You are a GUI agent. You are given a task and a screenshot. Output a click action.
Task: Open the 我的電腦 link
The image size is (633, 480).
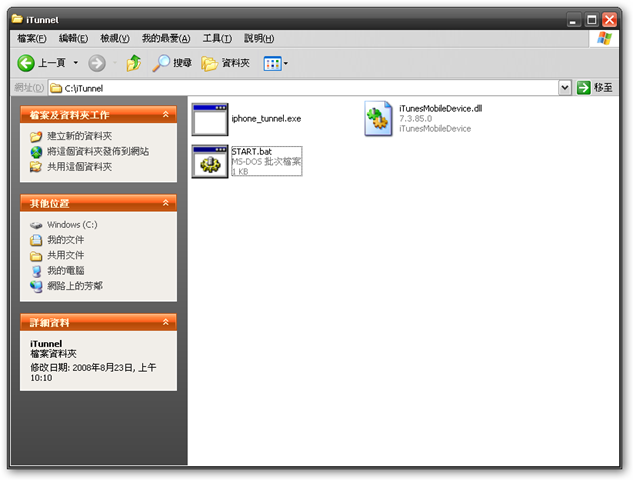click(66, 270)
